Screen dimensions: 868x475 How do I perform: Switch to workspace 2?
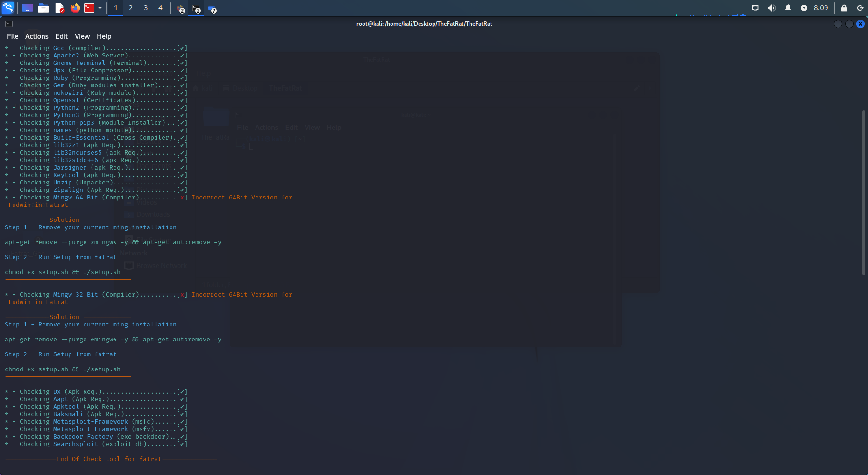pos(130,8)
